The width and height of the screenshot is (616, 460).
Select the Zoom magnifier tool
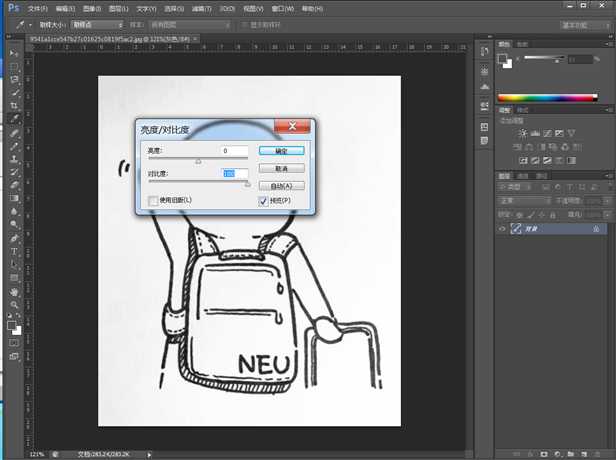[14, 304]
